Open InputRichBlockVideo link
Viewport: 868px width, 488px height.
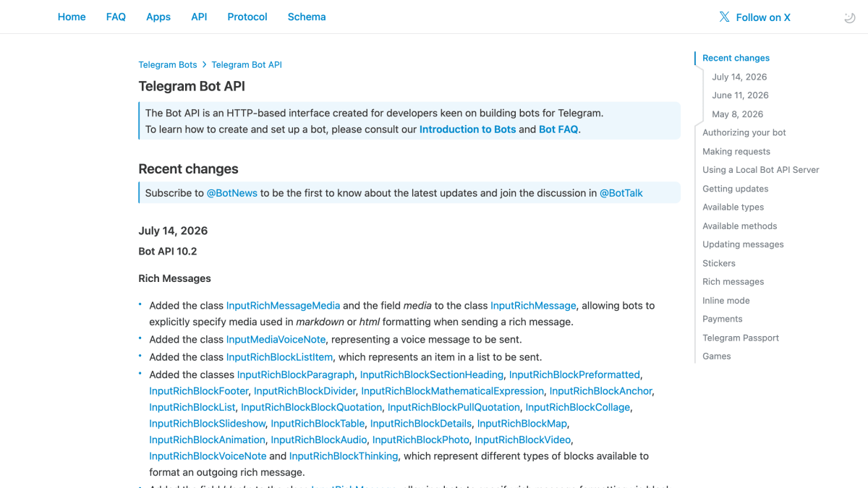point(523,440)
